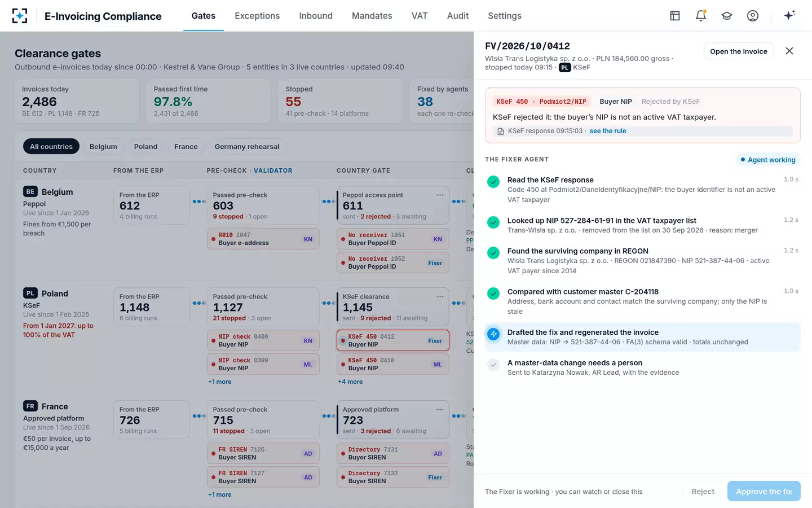
Task: Go to the Inbound tab
Action: [316, 16]
